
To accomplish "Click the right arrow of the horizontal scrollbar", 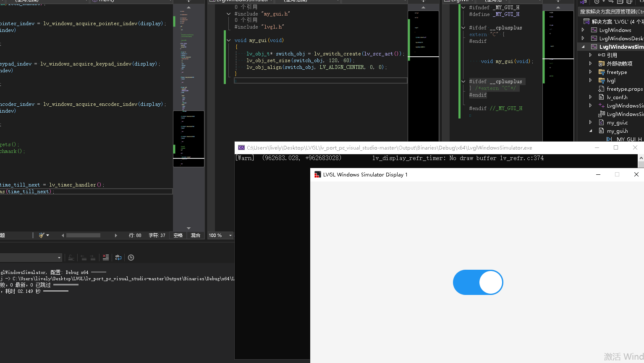I will point(116,235).
